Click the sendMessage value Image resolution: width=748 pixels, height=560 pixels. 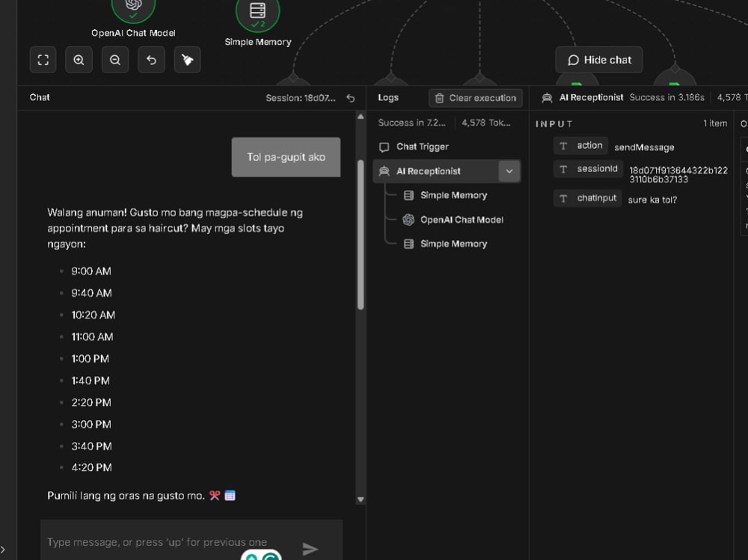644,147
